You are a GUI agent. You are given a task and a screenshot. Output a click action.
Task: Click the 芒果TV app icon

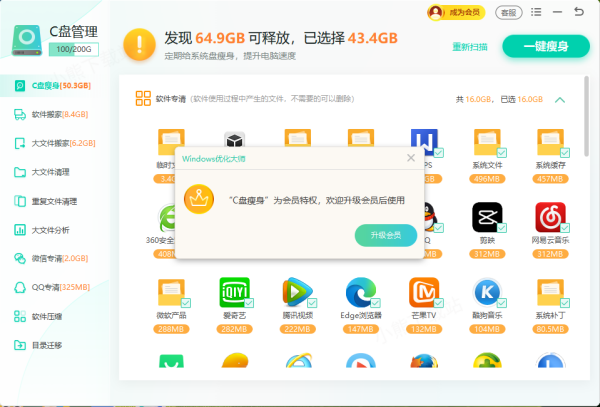424,293
